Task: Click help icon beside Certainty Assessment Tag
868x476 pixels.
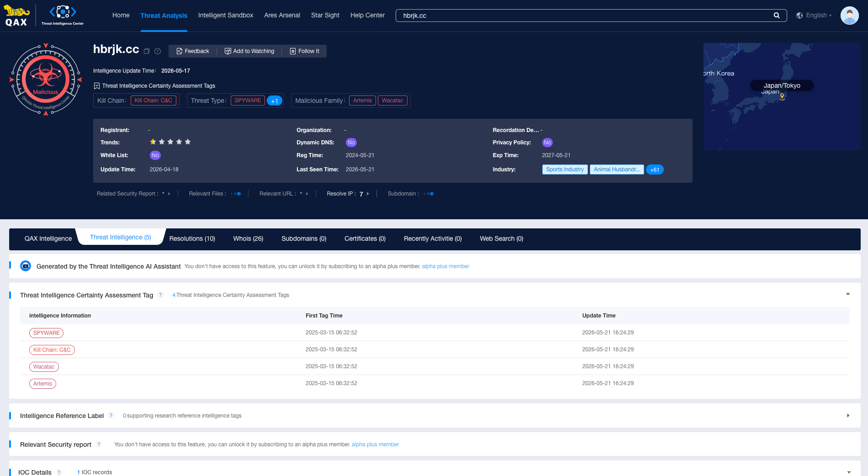Action: 160,295
